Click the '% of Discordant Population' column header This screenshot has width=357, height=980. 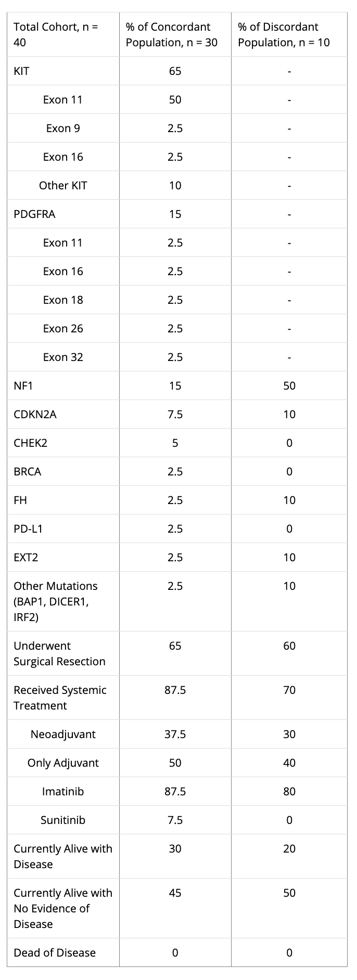(x=284, y=35)
